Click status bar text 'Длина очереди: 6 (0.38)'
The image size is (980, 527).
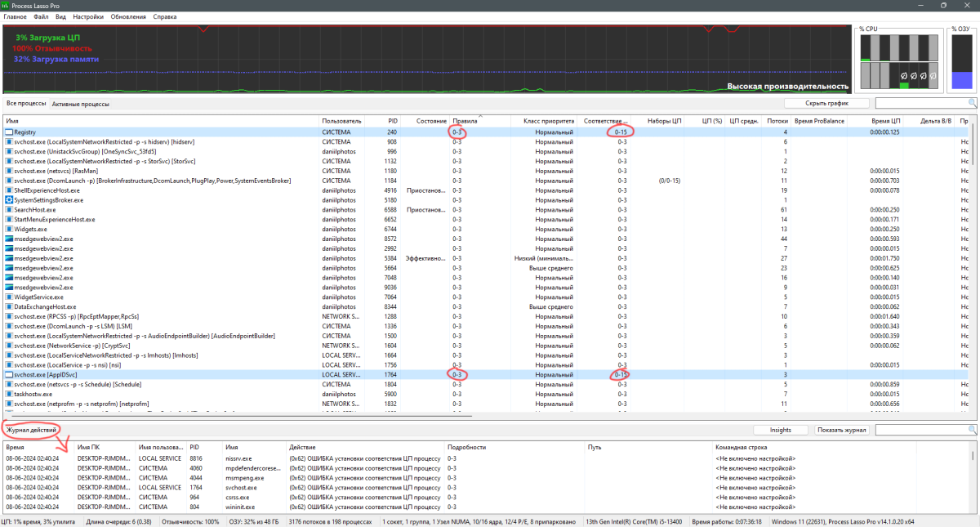[x=118, y=521]
